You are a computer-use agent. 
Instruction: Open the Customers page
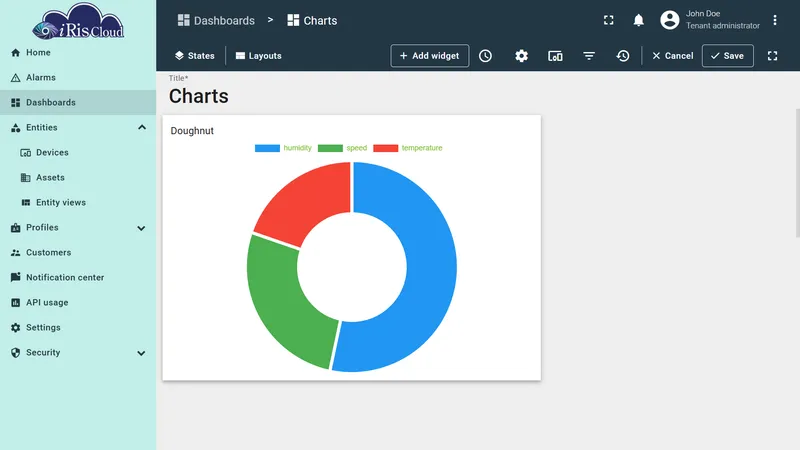click(x=78, y=253)
